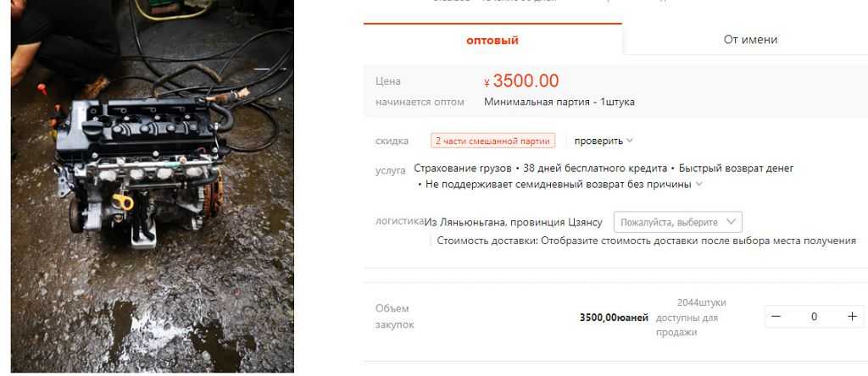Decrease quantity with the minus button

coord(776,316)
